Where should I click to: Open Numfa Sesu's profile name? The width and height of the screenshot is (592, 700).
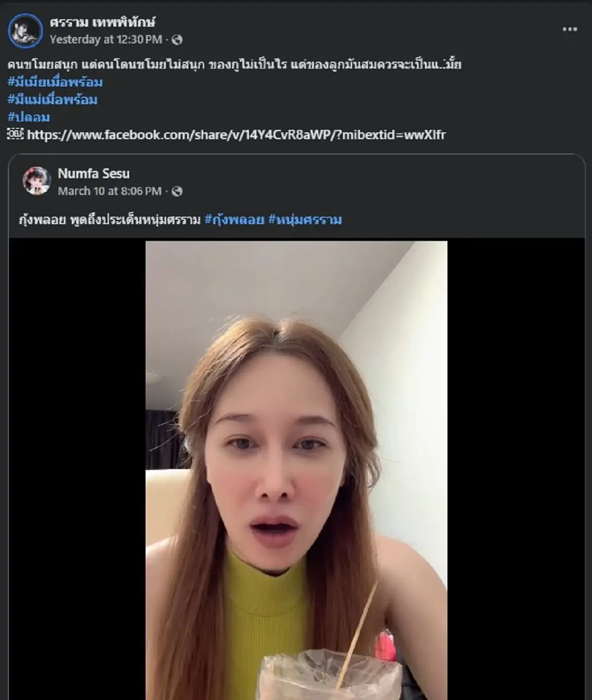coord(94,174)
